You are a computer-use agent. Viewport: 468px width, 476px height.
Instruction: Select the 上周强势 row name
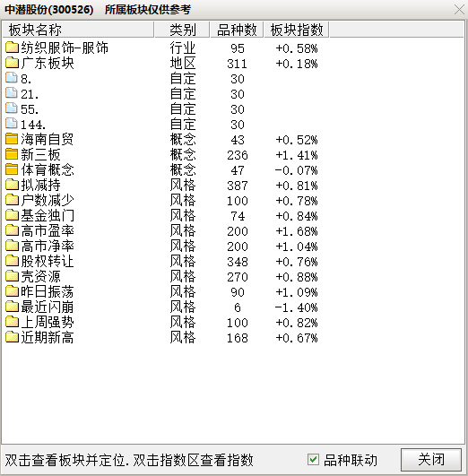coord(48,322)
